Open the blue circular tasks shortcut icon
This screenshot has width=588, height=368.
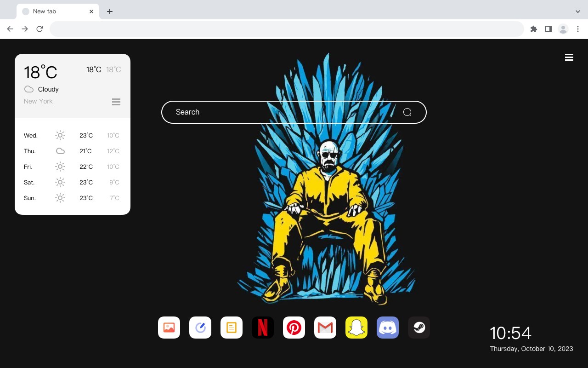tap(200, 328)
